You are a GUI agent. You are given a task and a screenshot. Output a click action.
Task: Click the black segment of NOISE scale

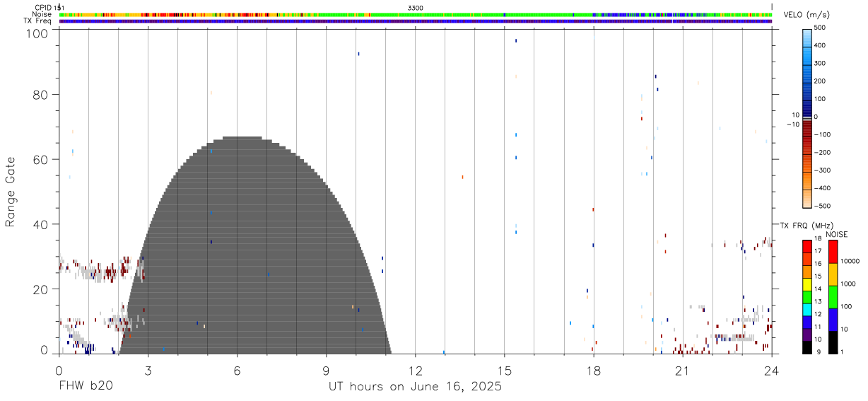[833, 342]
